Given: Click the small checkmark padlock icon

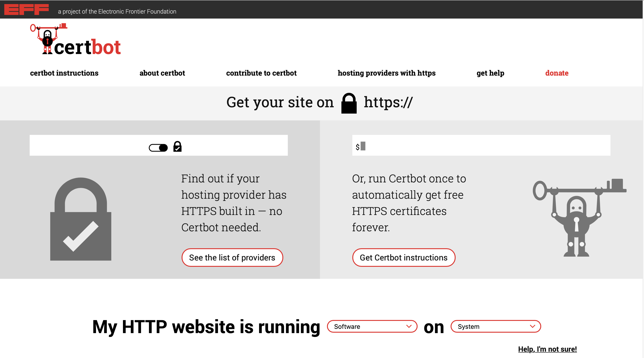Looking at the screenshot, I should [177, 147].
